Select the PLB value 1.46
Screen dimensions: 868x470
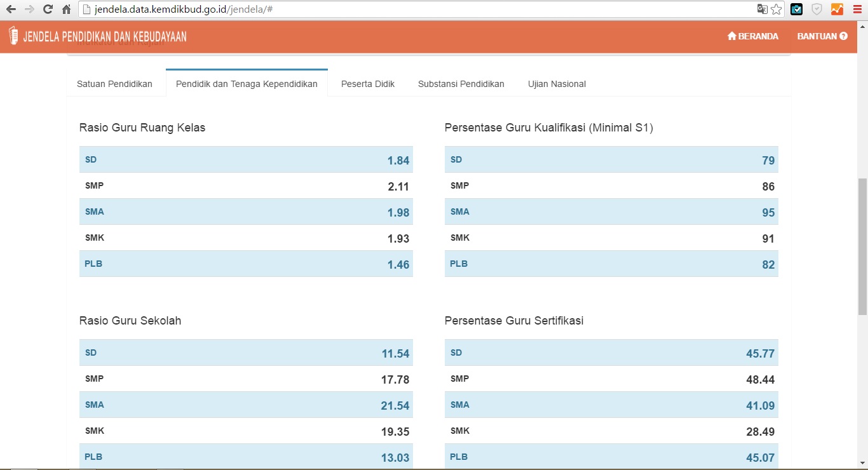398,265
